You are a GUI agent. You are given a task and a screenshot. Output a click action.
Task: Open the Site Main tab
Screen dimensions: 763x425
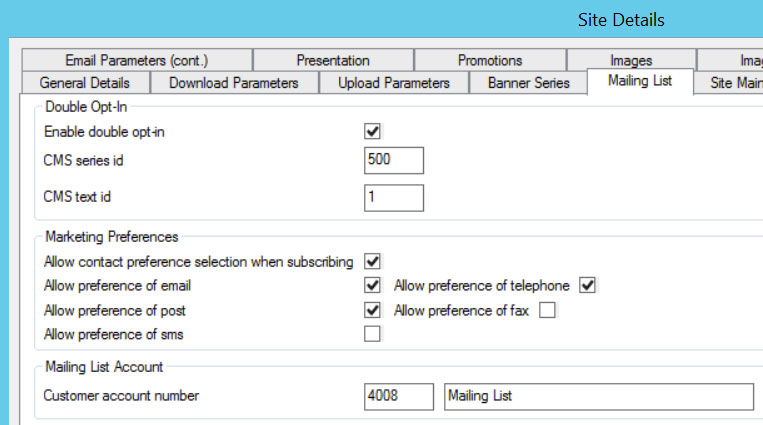click(x=729, y=83)
